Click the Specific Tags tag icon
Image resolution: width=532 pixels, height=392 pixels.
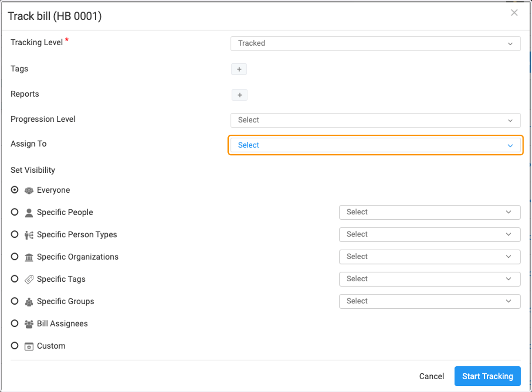click(x=29, y=279)
